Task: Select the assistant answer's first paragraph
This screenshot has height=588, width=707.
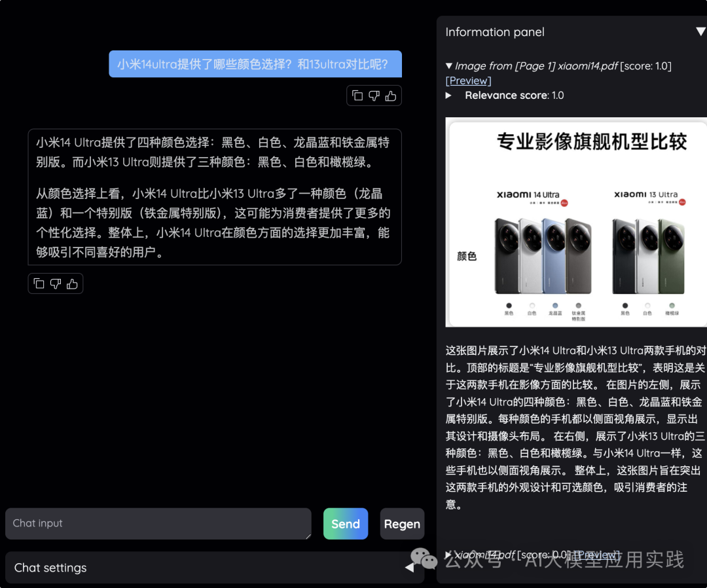Action: click(213, 153)
